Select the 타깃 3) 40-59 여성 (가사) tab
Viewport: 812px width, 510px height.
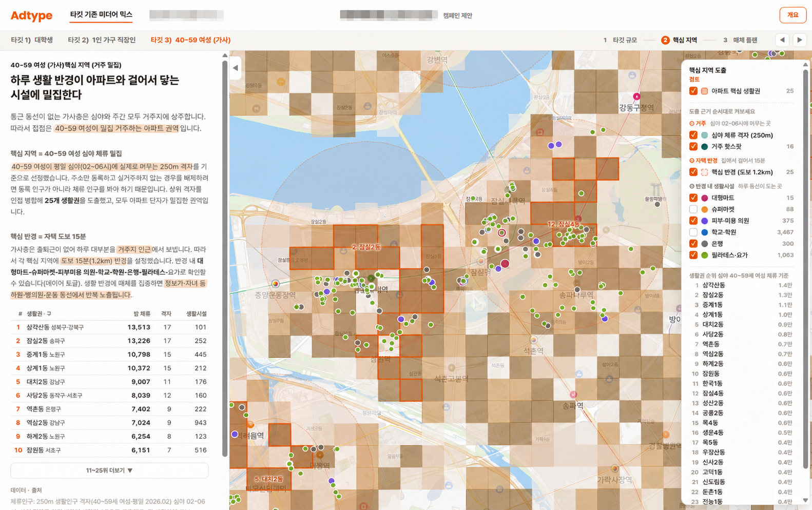coord(190,40)
